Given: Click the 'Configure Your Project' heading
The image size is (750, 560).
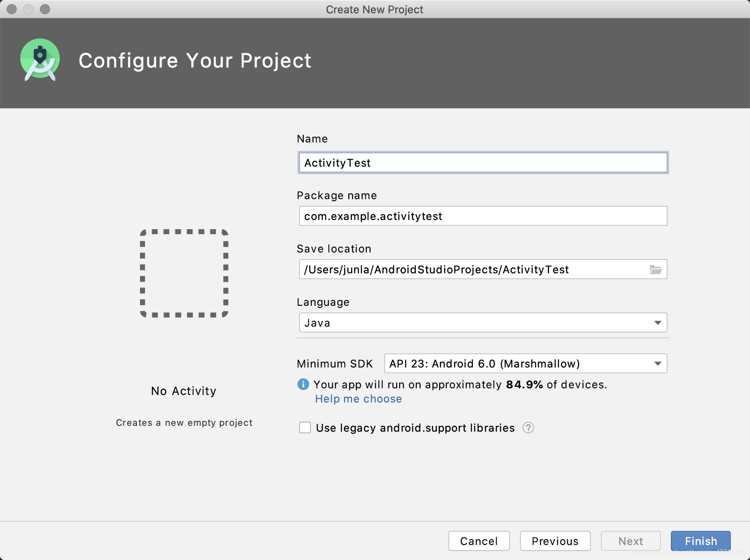Looking at the screenshot, I should 195,61.
